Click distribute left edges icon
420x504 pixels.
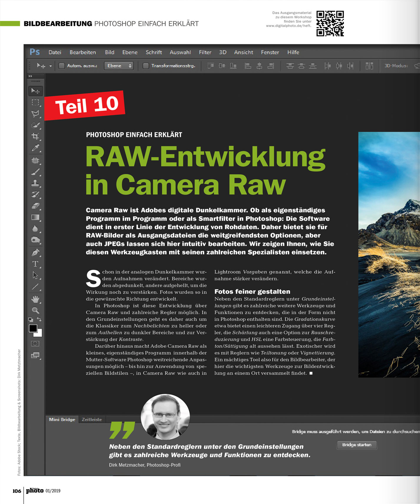[x=328, y=66]
